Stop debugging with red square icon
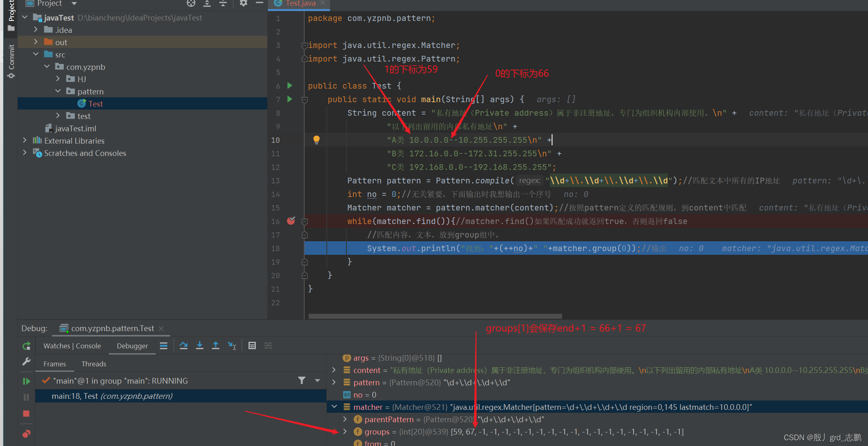This screenshot has width=868, height=446. tap(27, 414)
